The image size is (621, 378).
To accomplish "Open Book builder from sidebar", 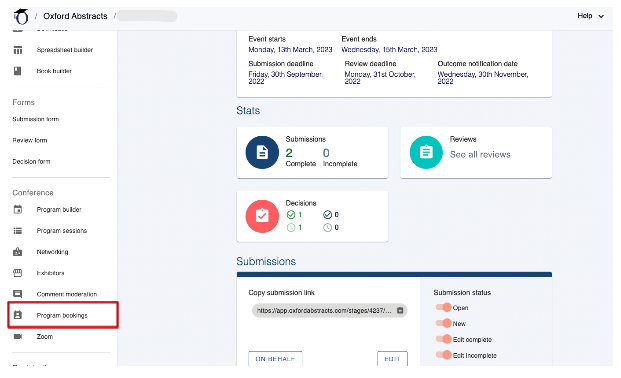I will click(x=54, y=71).
